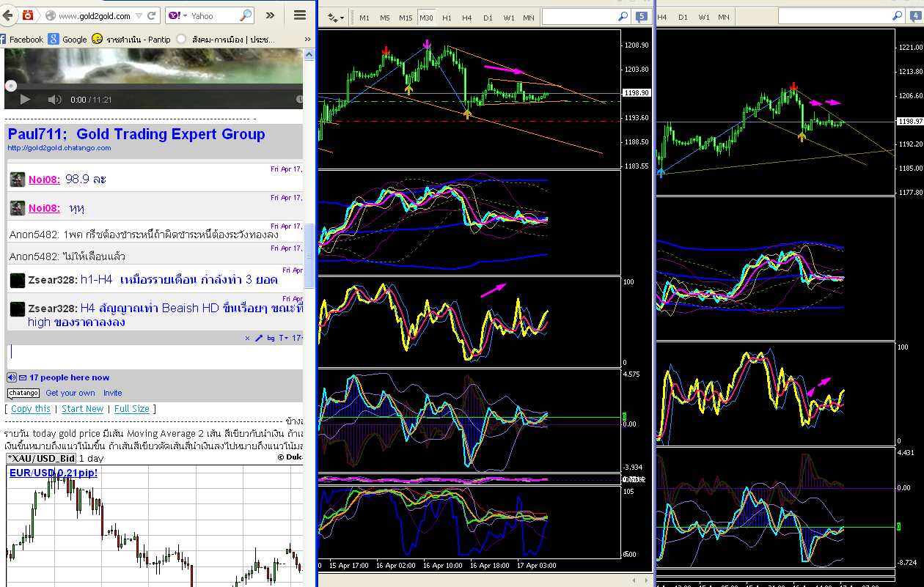924x587 pixels.
Task: Open chat font size 17 dropdown
Action: pyautogui.click(x=297, y=338)
